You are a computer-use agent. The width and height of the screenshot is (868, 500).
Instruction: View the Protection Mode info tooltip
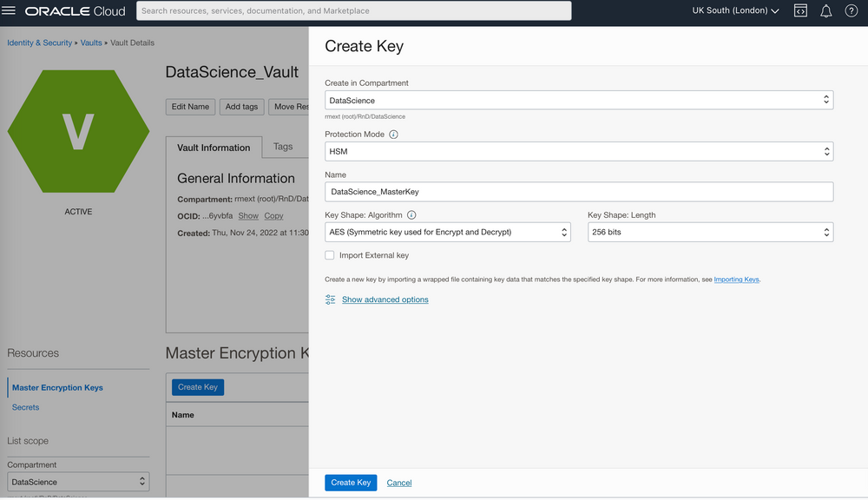393,135
